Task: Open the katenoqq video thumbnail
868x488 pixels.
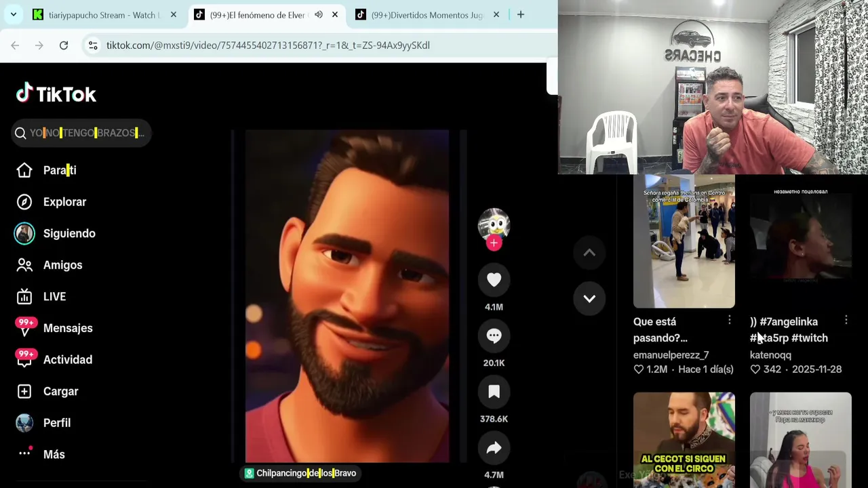Action: coord(800,241)
